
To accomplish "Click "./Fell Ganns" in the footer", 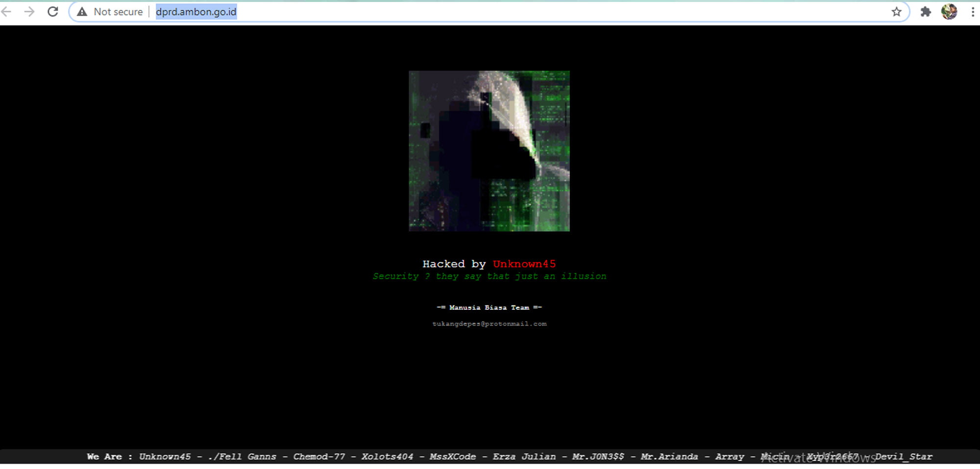I will click(242, 457).
